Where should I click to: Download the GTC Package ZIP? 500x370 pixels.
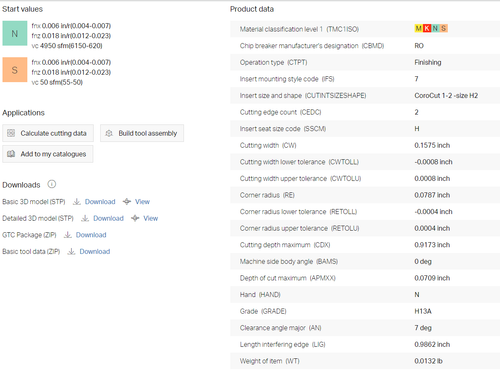pos(91,235)
